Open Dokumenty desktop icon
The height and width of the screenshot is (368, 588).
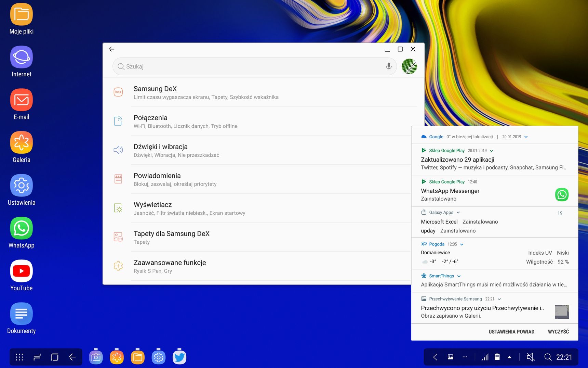(x=22, y=318)
